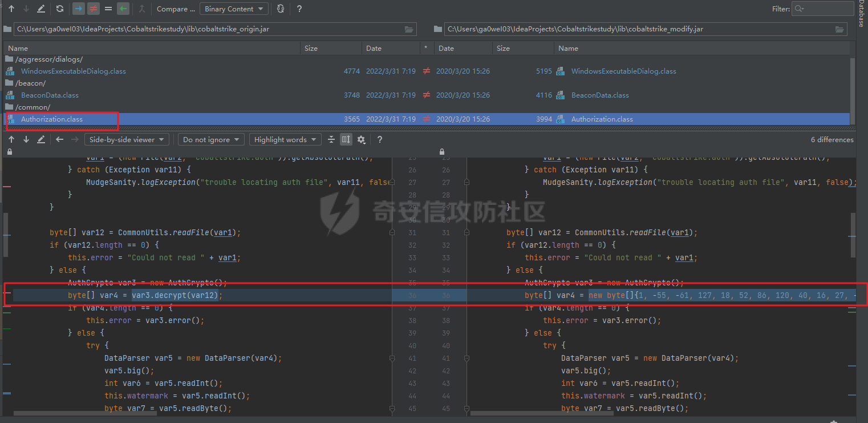The height and width of the screenshot is (423, 868).
Task: Click the not-equal icon in BeaconData row
Action: tap(426, 95)
